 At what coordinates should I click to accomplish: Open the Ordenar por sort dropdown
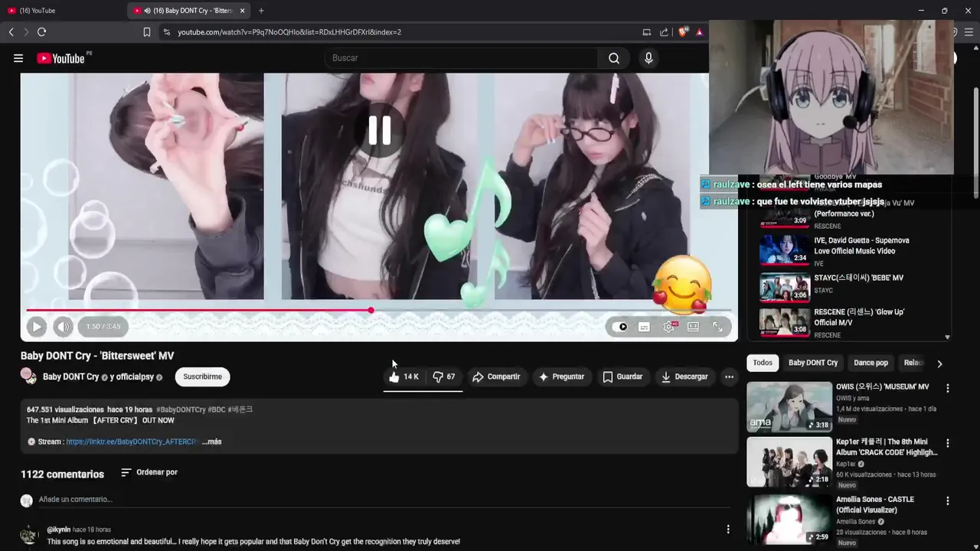(149, 472)
